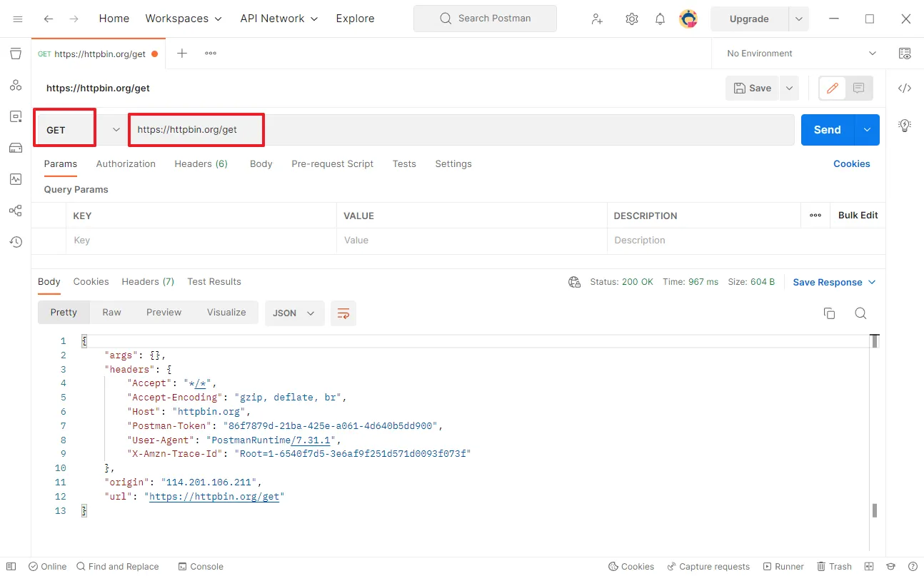The height and width of the screenshot is (576, 924).
Task: Open the environment quick look icon
Action: (x=905, y=54)
